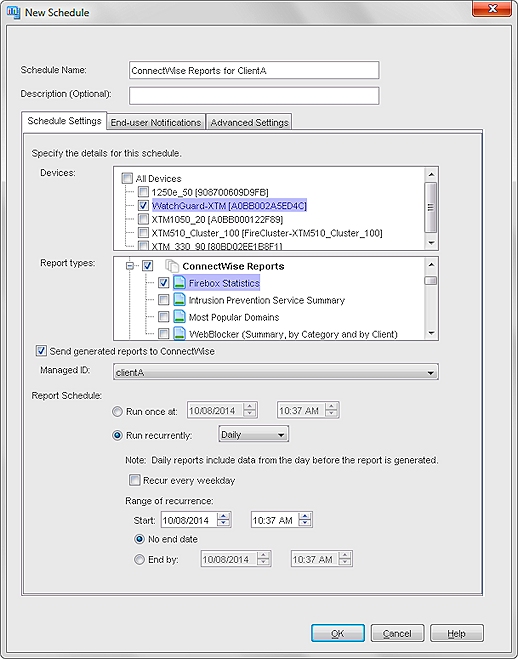Enable Recur every weekday checkbox
The image size is (518, 659).
tap(134, 480)
